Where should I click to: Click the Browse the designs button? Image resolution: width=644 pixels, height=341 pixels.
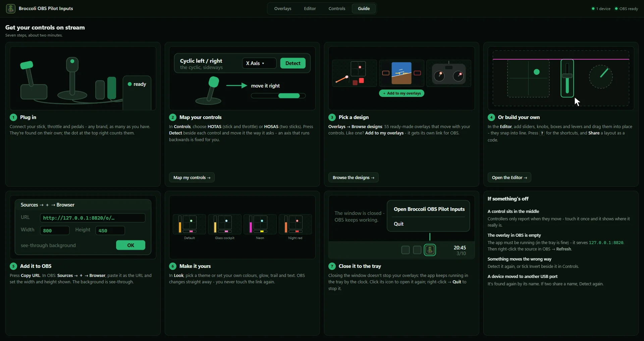pyautogui.click(x=354, y=177)
